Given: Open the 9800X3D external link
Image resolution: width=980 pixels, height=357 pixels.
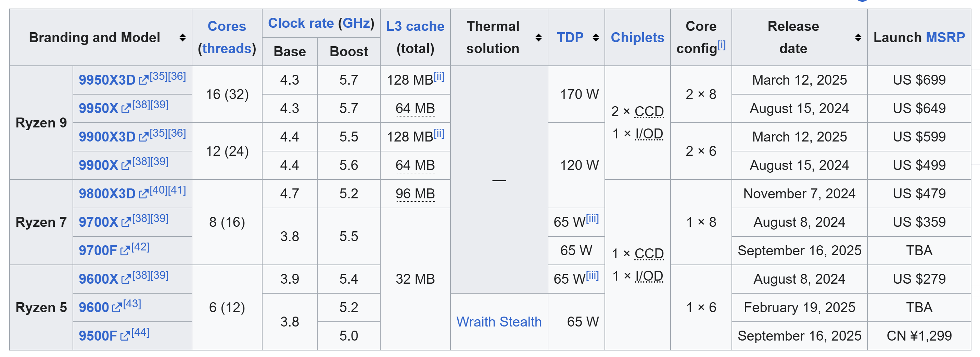Looking at the screenshot, I should coord(107,194).
